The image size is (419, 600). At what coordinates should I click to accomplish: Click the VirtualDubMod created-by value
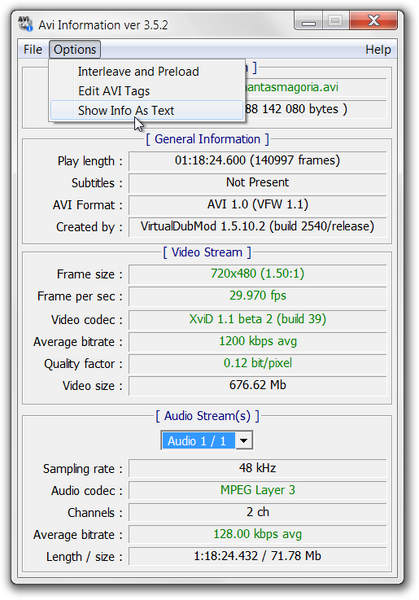point(258,227)
